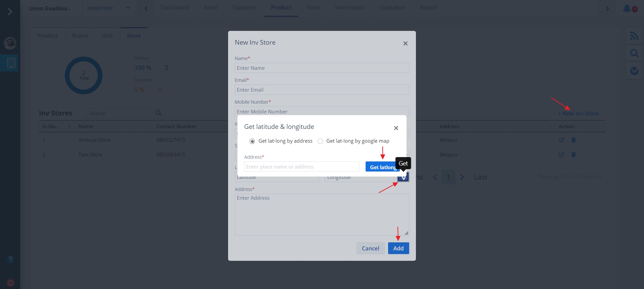
Task: Click the Enter place name or address field
Action: click(x=302, y=167)
